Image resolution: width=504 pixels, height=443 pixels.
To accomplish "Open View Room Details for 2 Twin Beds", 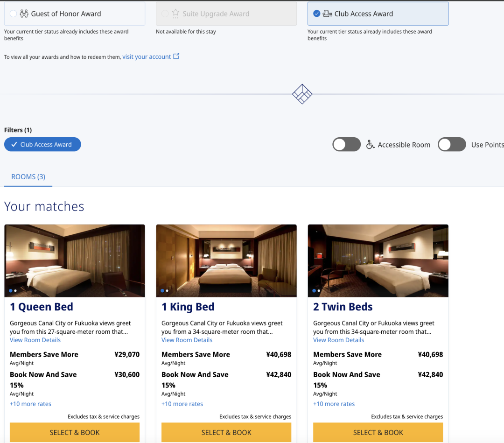I will pos(338,340).
